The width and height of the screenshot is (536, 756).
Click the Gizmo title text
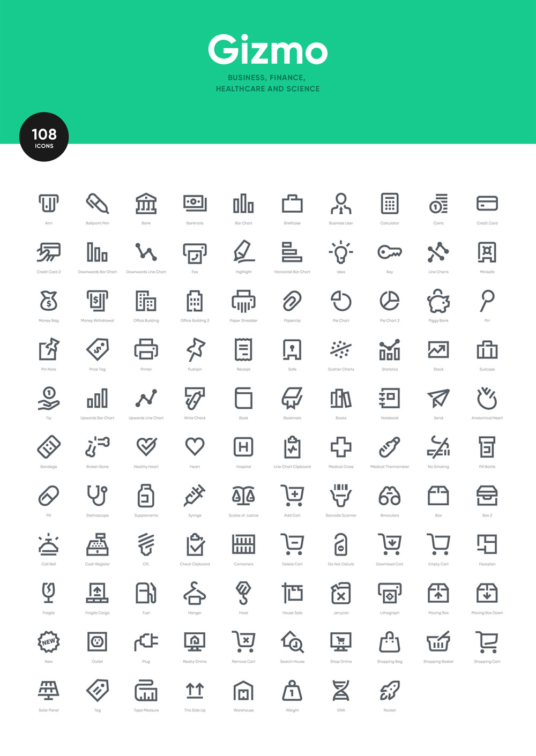click(x=267, y=50)
